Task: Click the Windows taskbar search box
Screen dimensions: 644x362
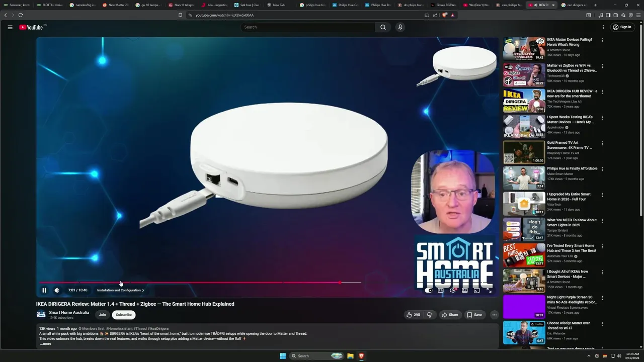Action: (317, 356)
